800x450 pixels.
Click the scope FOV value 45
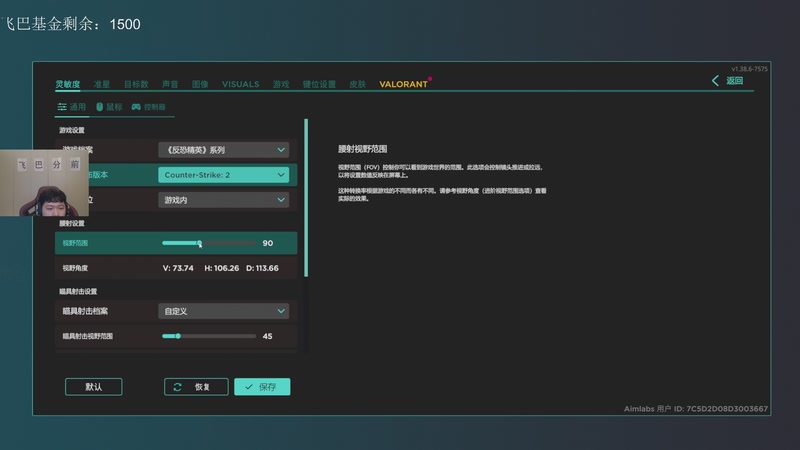coord(267,336)
